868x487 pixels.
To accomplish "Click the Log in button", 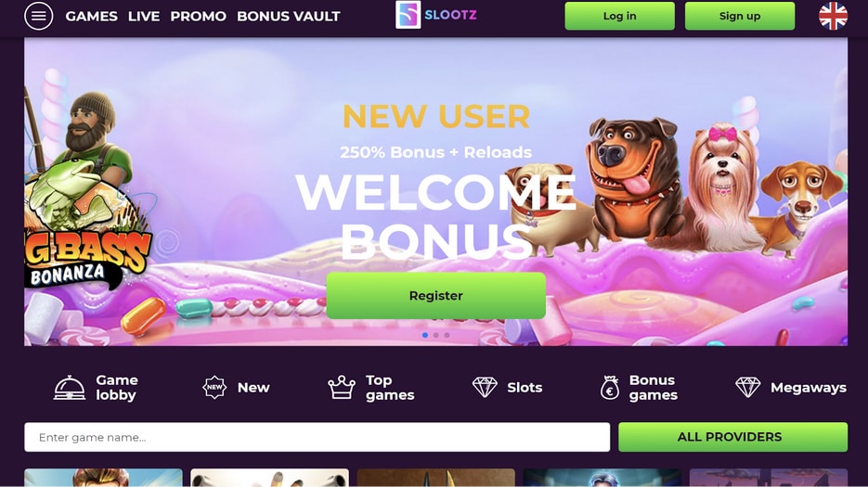I will (619, 16).
